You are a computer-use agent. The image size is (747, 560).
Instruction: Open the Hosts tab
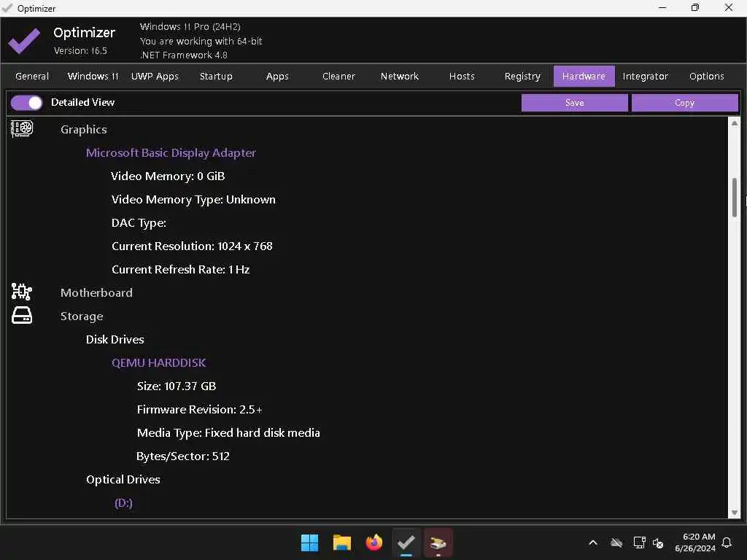(462, 76)
